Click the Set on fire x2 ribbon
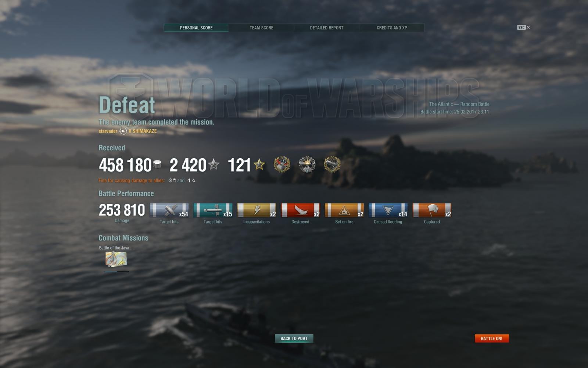Screen dimensions: 588x368 (x=344, y=210)
